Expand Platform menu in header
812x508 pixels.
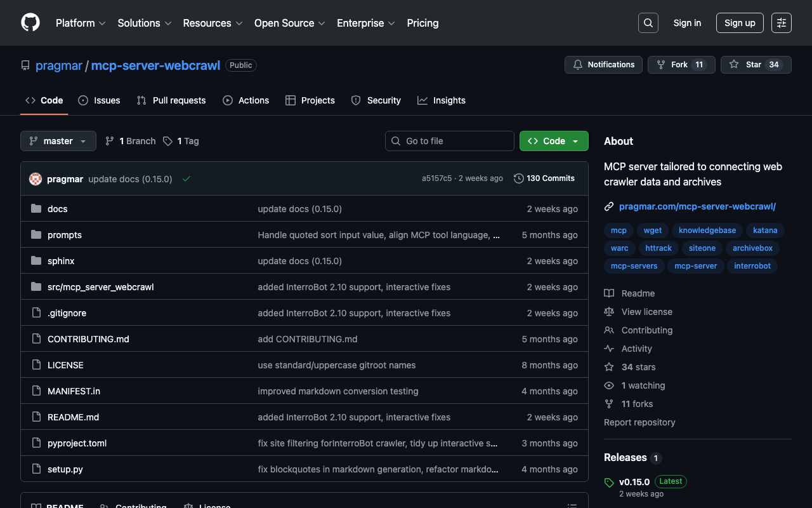pos(81,23)
